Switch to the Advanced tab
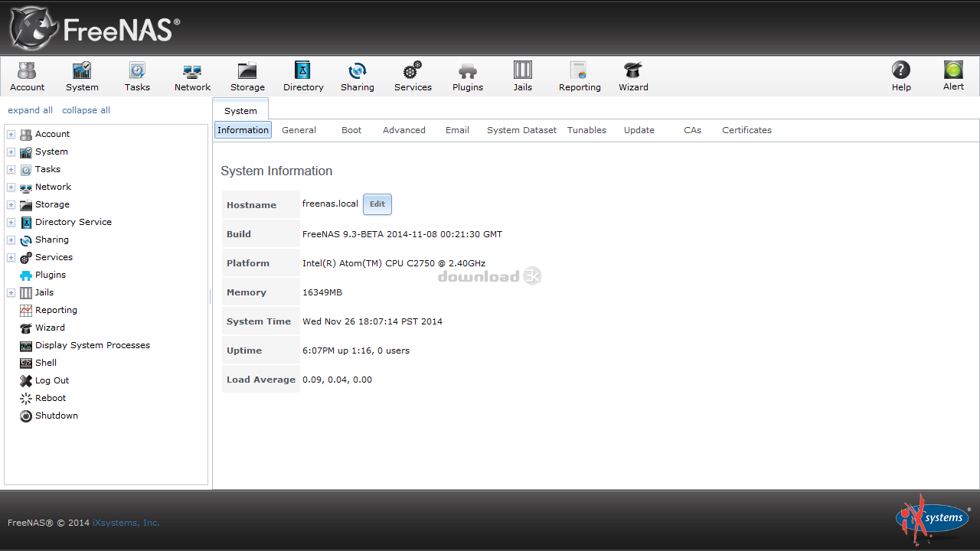The image size is (980, 551). coord(403,130)
